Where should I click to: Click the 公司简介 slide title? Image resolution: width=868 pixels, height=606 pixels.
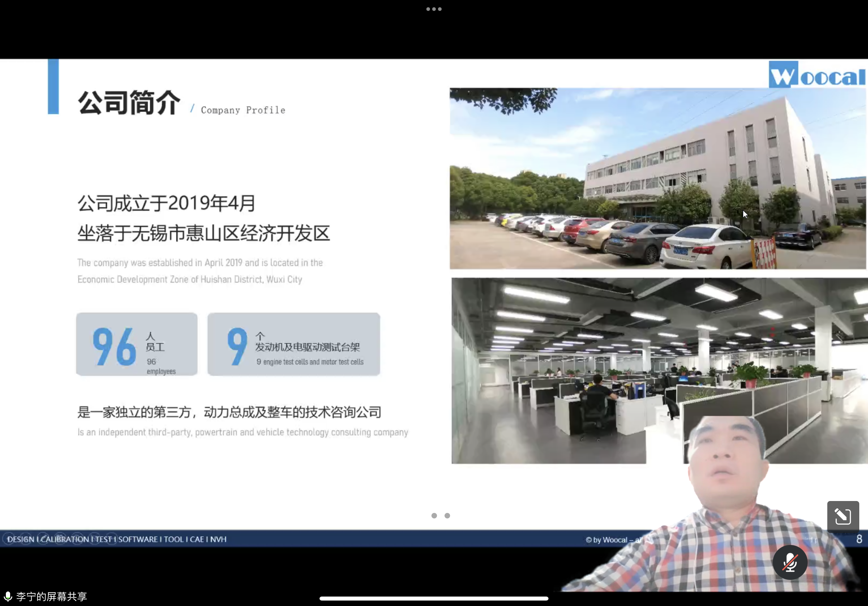(129, 103)
